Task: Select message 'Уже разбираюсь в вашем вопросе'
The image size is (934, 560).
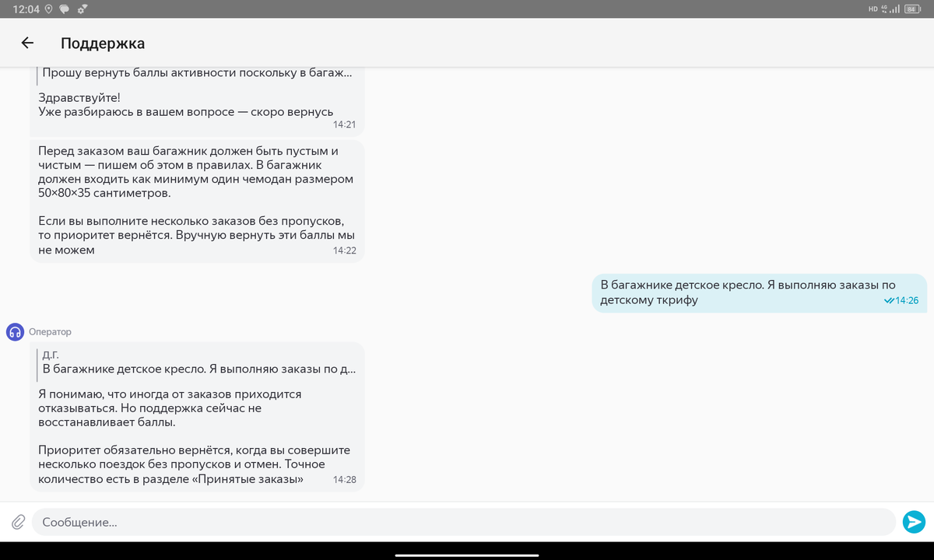Action: click(186, 112)
